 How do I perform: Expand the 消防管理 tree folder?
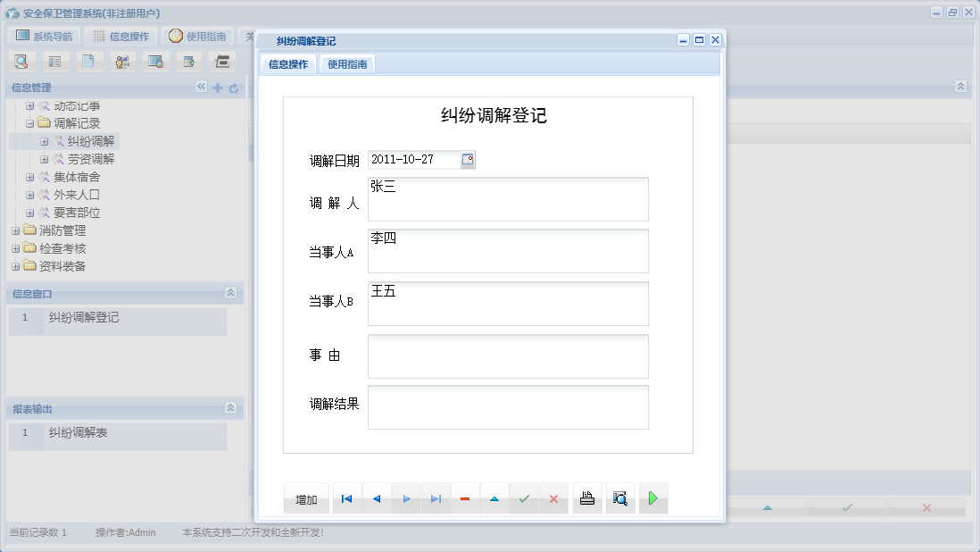[15, 230]
